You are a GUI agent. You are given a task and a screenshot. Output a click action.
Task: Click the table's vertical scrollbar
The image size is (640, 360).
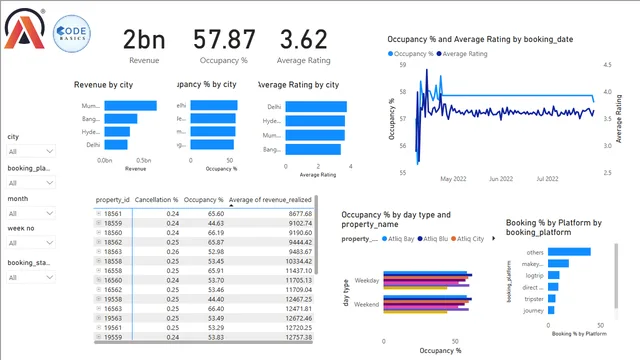(316, 235)
